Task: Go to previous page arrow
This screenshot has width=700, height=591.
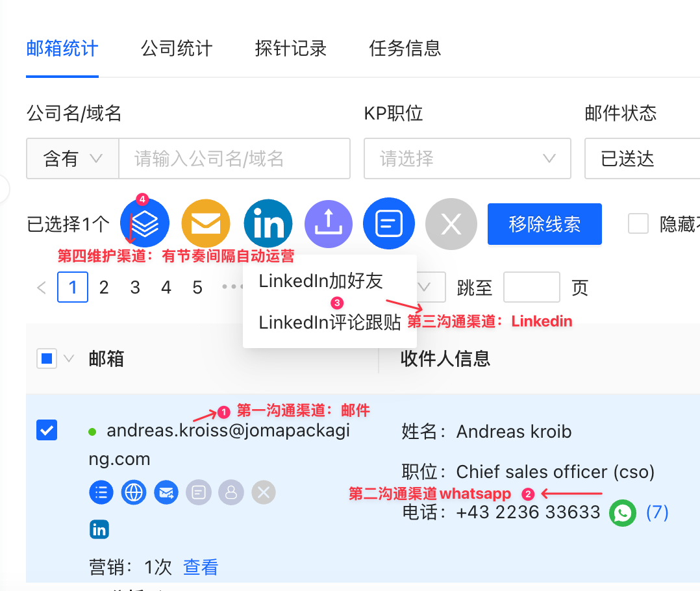Action: 42,288
